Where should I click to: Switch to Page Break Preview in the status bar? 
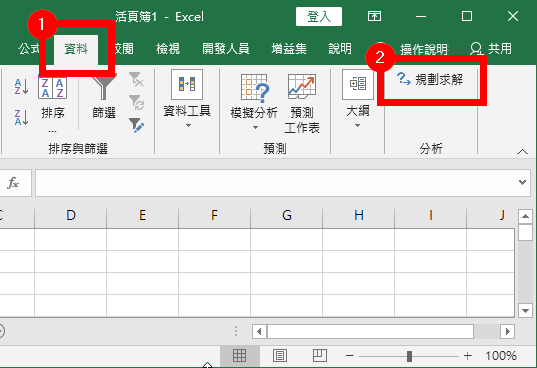pyautogui.click(x=320, y=356)
